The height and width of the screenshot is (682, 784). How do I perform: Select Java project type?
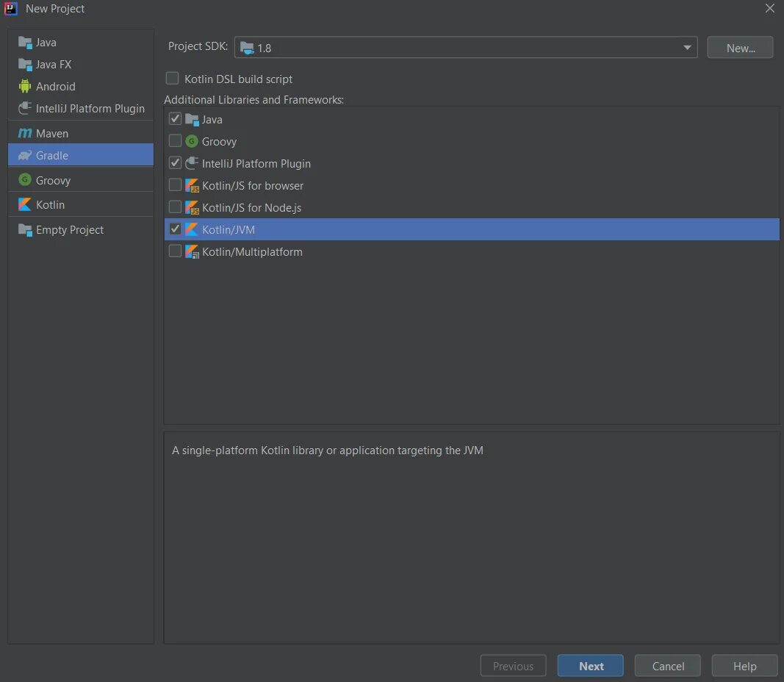[81, 43]
